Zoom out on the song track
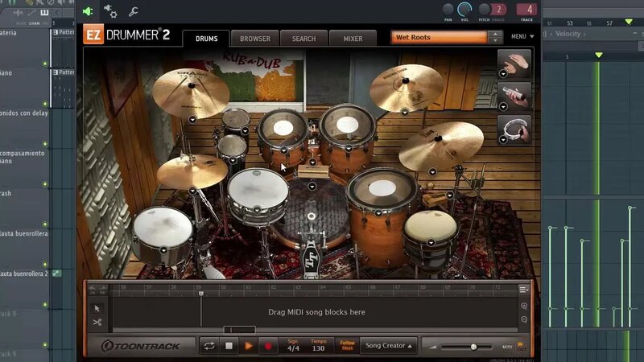 click(x=524, y=319)
